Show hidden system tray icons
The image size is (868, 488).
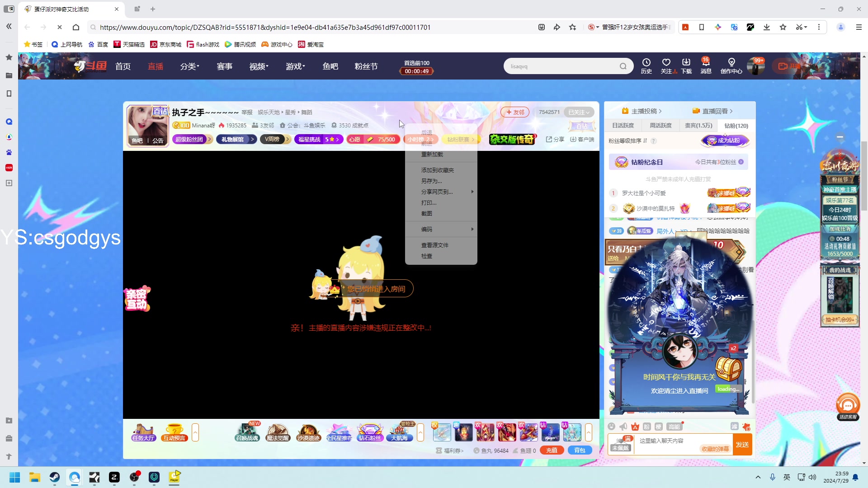point(758,477)
